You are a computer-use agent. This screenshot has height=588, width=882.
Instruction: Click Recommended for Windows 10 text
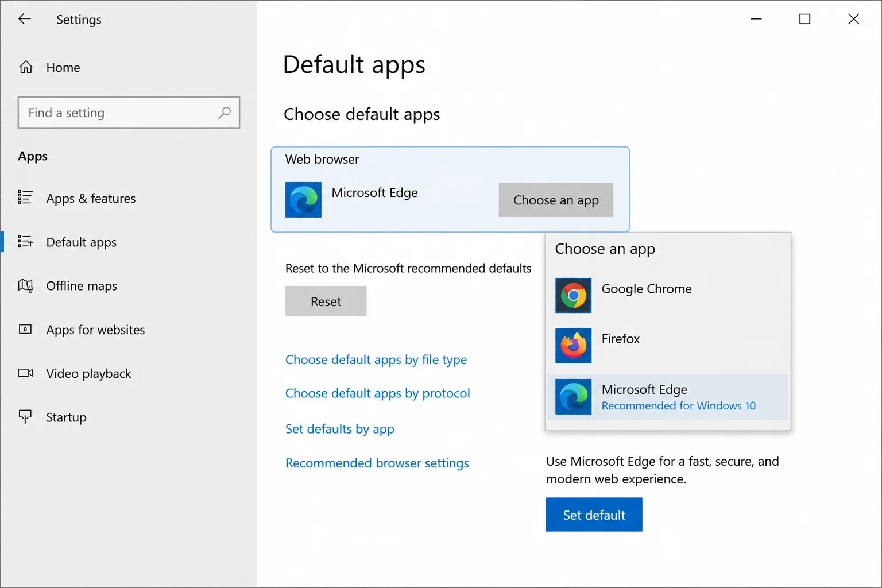click(x=679, y=406)
